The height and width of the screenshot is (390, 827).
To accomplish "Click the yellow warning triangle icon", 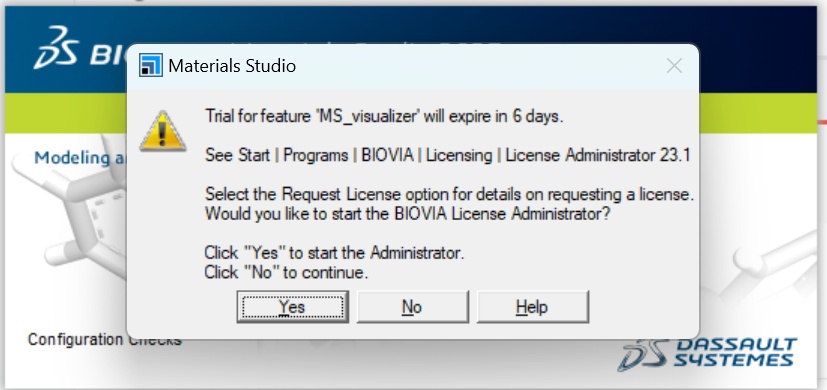I will (163, 132).
